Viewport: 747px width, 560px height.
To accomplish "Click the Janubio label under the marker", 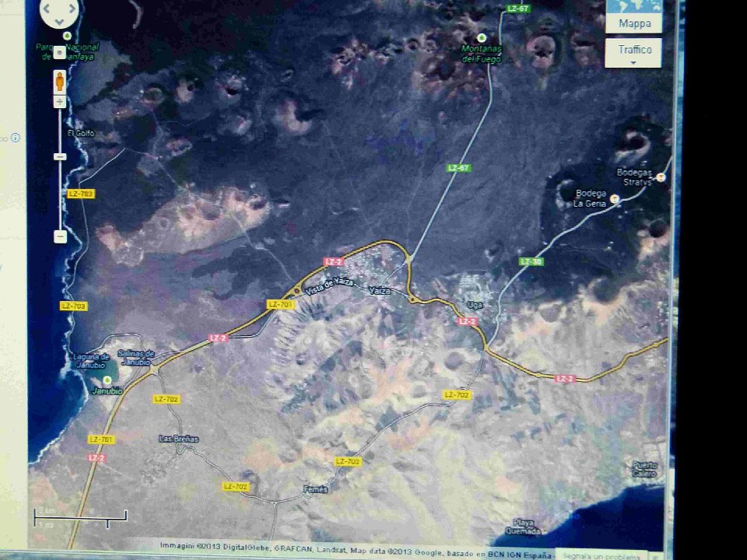I will [x=107, y=391].
